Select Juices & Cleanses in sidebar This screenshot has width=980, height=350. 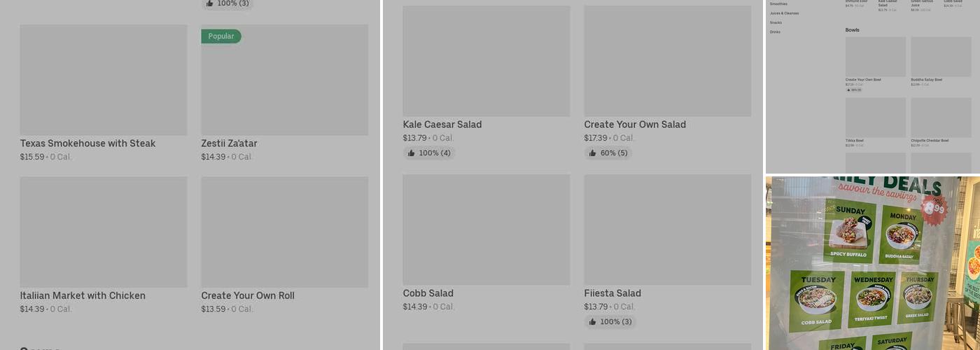(784, 13)
